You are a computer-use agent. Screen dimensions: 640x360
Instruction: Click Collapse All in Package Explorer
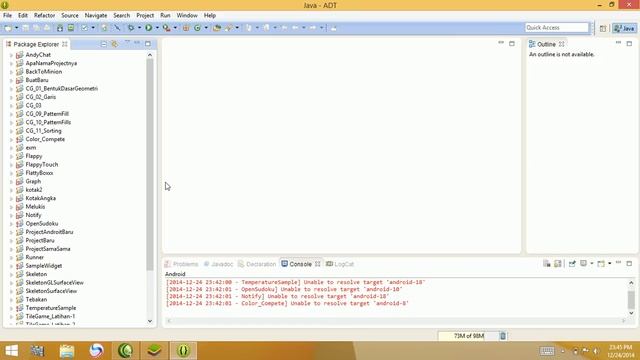(x=104, y=44)
